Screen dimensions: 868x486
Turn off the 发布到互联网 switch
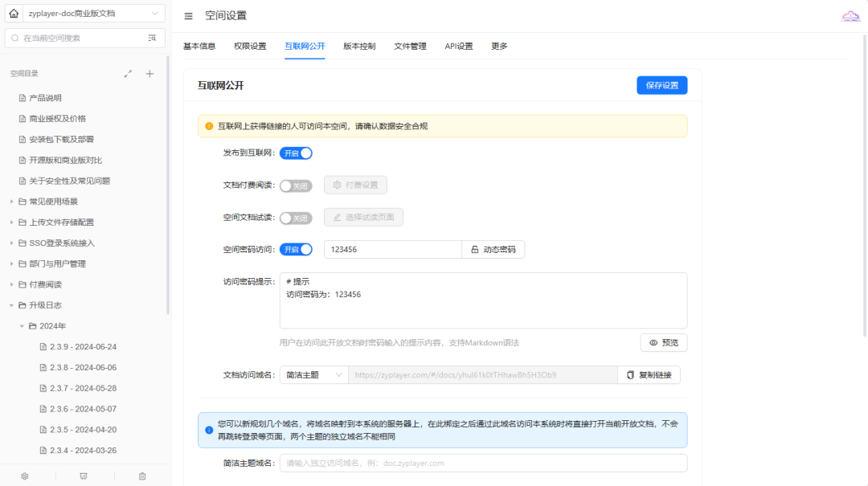coord(296,153)
